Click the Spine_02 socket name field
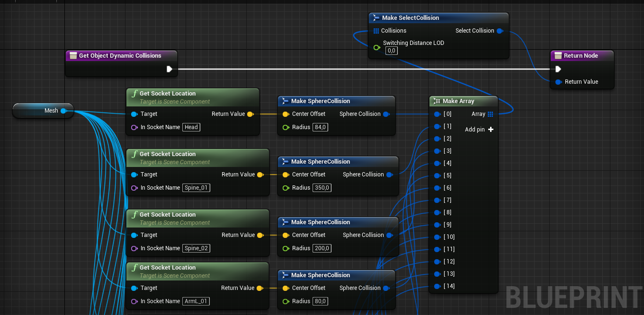This screenshot has height=315, width=644. coord(196,248)
